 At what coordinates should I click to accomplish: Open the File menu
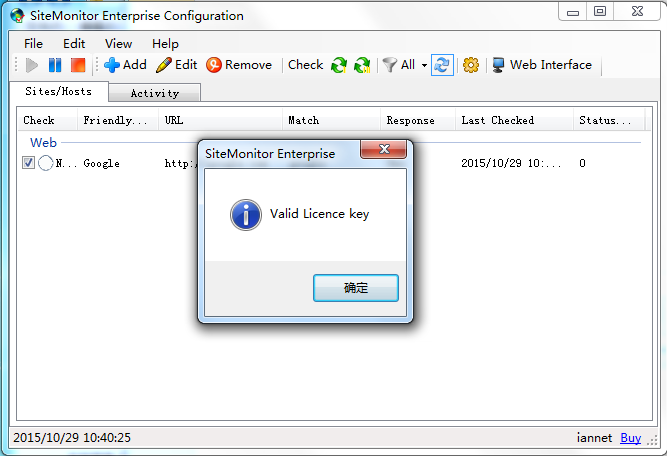pyautogui.click(x=33, y=44)
